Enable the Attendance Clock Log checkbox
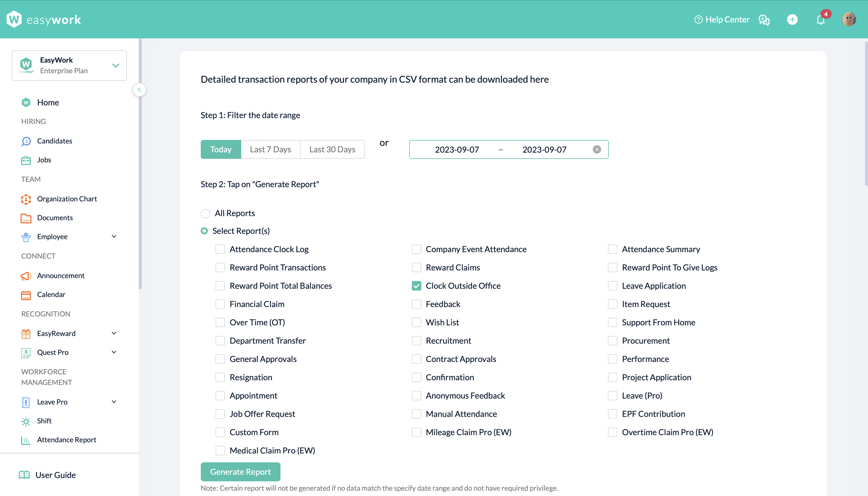 point(220,249)
